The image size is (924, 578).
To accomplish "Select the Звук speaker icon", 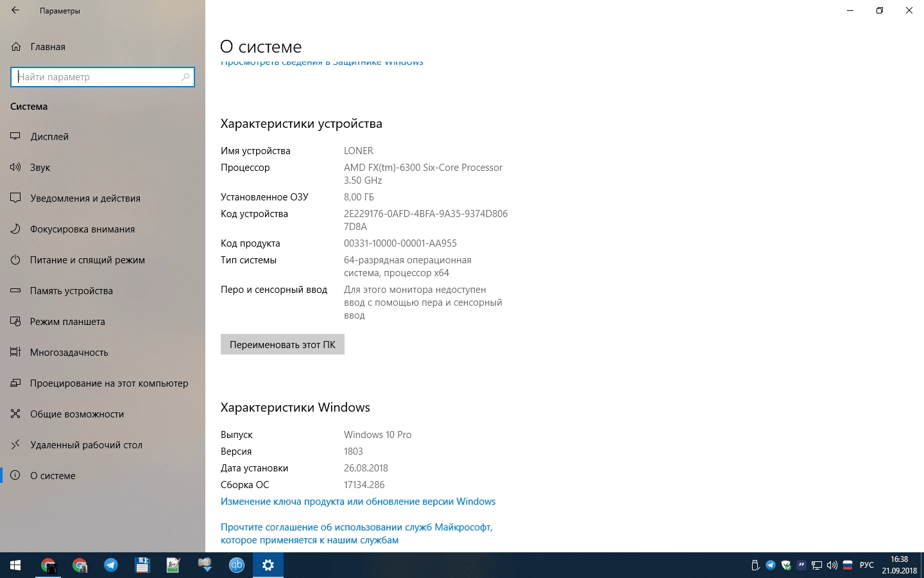I will pos(16,167).
